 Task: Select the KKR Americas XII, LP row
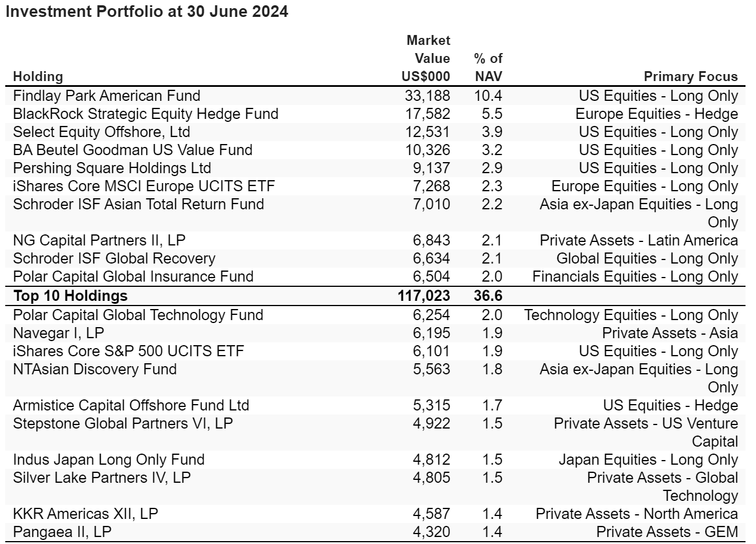tap(376, 514)
